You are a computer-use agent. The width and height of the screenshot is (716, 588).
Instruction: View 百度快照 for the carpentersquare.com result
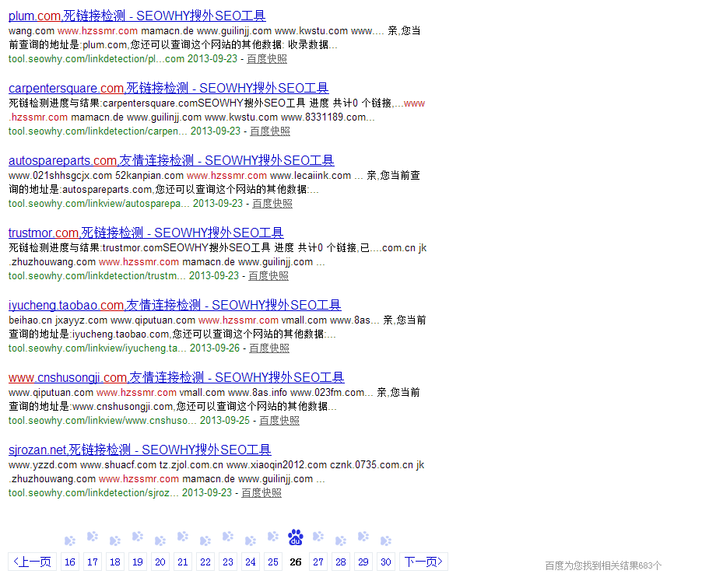tap(270, 131)
